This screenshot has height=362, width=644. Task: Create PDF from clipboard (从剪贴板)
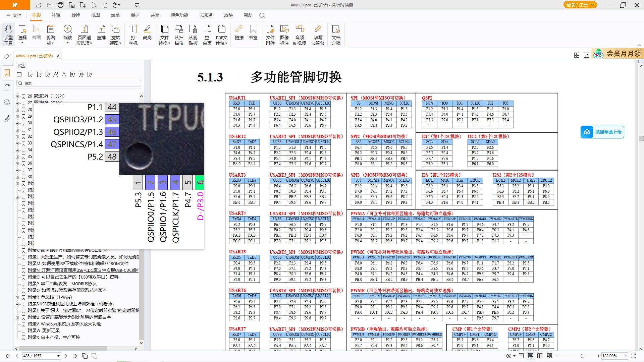(193, 35)
